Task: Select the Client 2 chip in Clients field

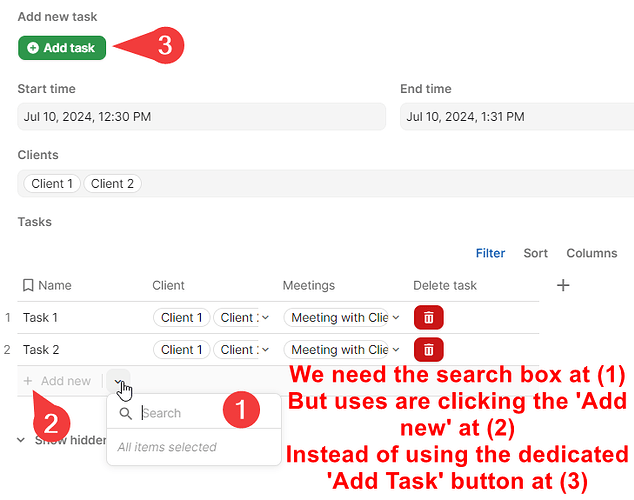Action: [112, 184]
